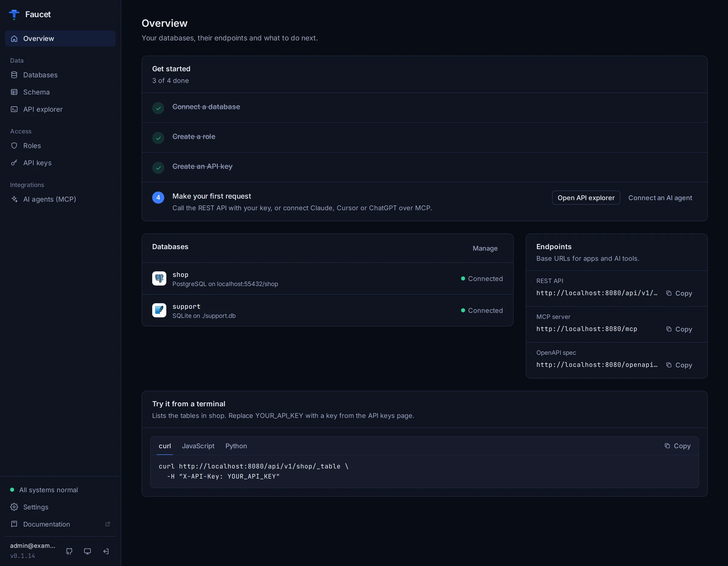
Task: Click the sign out icon
Action: 106,551
